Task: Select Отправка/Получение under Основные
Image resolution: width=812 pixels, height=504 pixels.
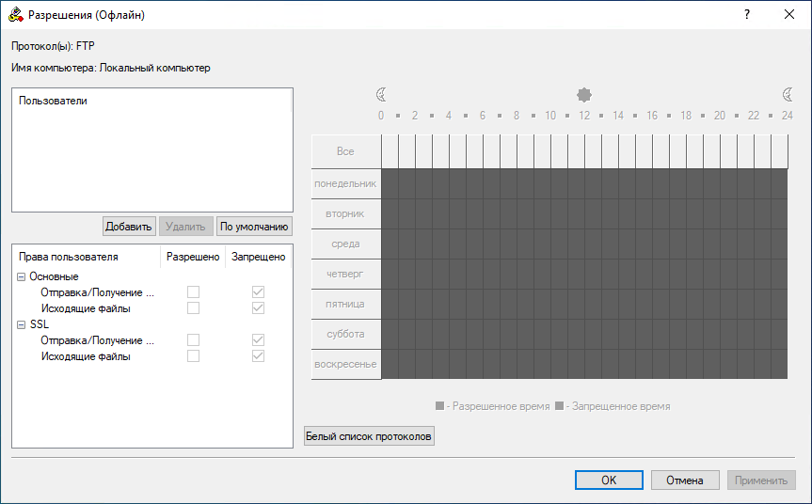Action: tap(97, 292)
